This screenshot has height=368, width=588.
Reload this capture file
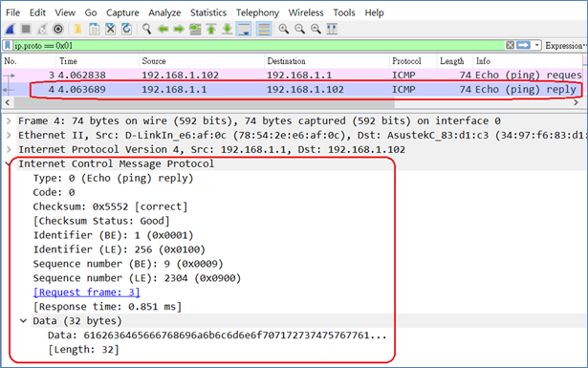127,29
